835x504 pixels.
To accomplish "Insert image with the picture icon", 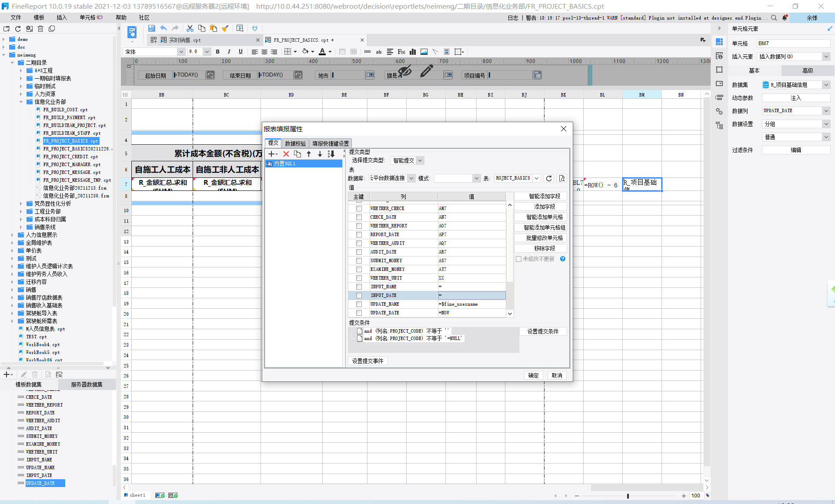I will [x=424, y=52].
